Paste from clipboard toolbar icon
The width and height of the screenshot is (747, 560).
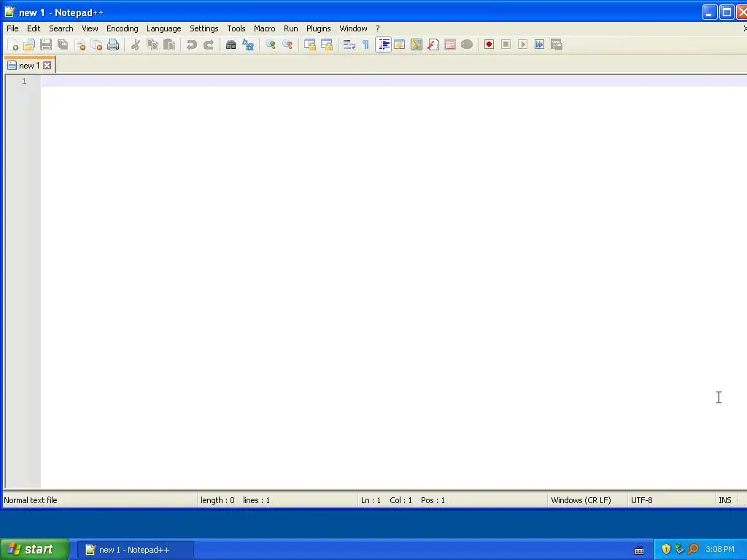pos(169,44)
